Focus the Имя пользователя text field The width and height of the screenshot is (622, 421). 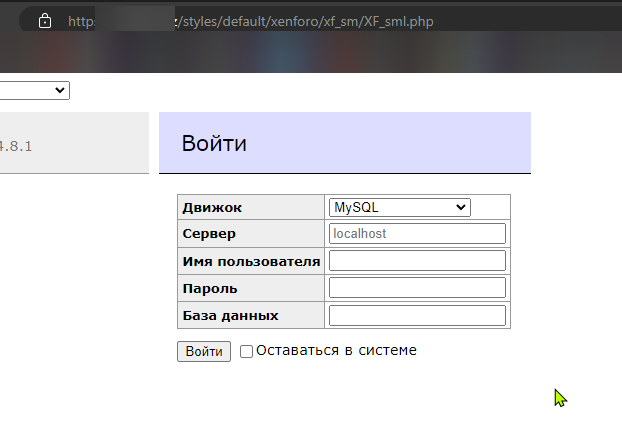pos(417,261)
